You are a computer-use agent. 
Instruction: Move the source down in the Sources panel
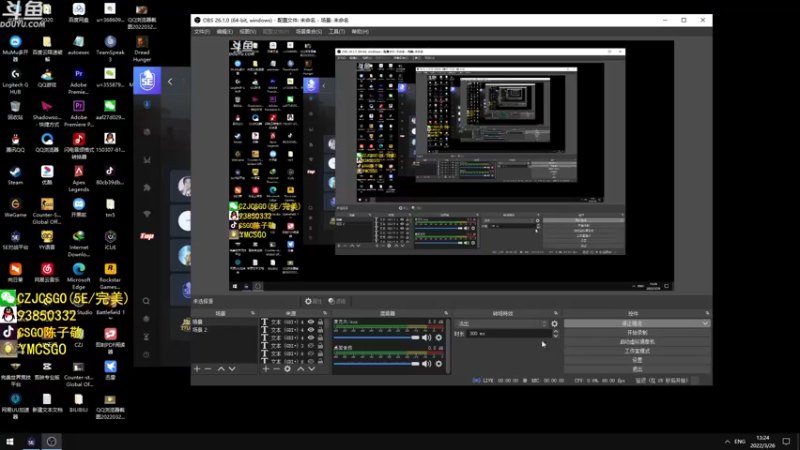point(312,369)
